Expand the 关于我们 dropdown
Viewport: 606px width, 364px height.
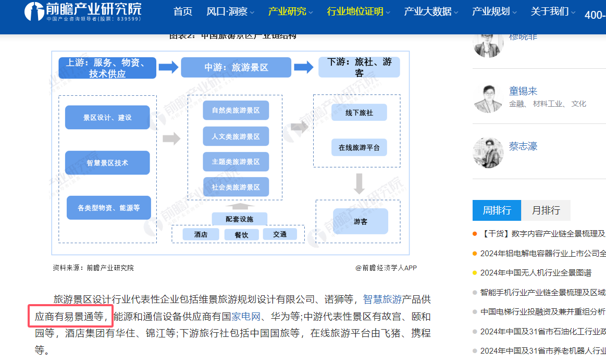click(x=550, y=10)
